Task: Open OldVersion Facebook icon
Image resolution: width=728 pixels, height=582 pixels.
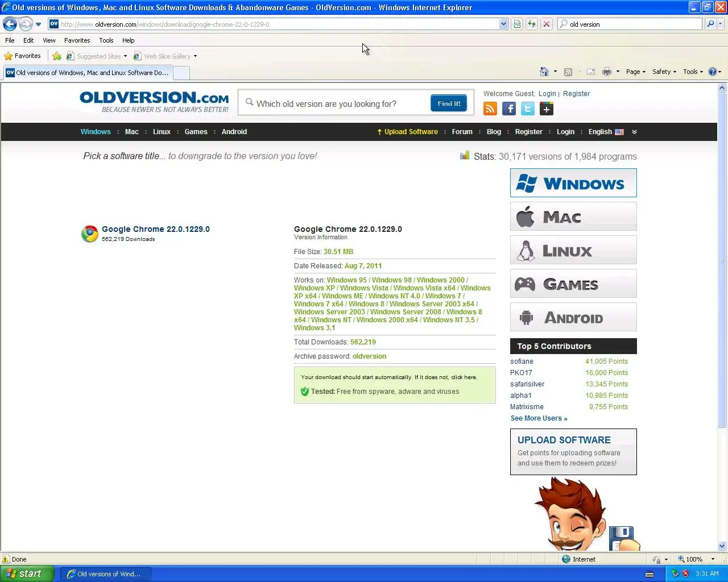Action: [509, 109]
